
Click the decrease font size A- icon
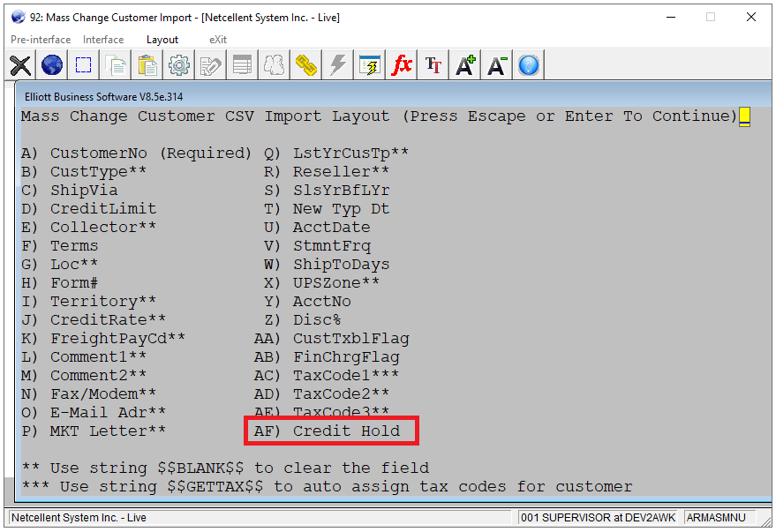[497, 65]
